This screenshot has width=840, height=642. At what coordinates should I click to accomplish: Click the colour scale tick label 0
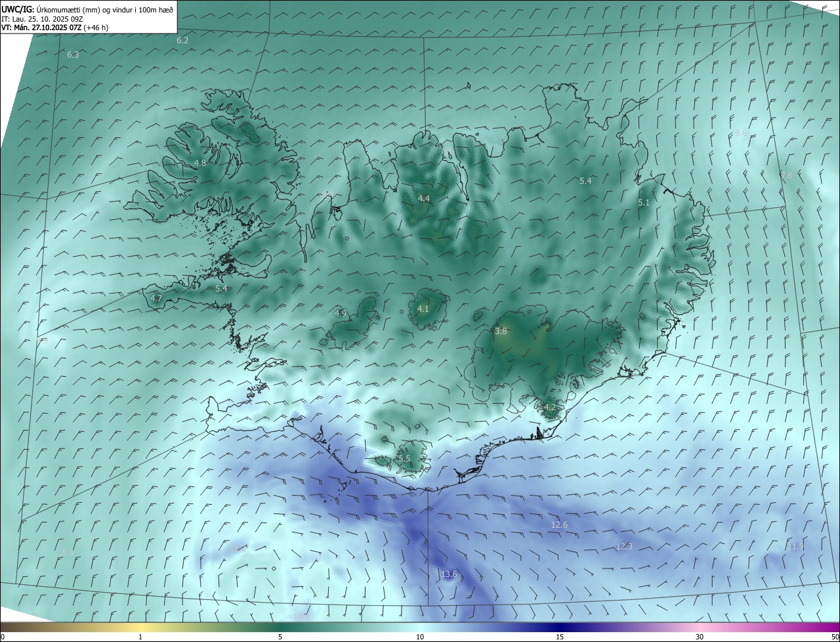tap(2, 637)
